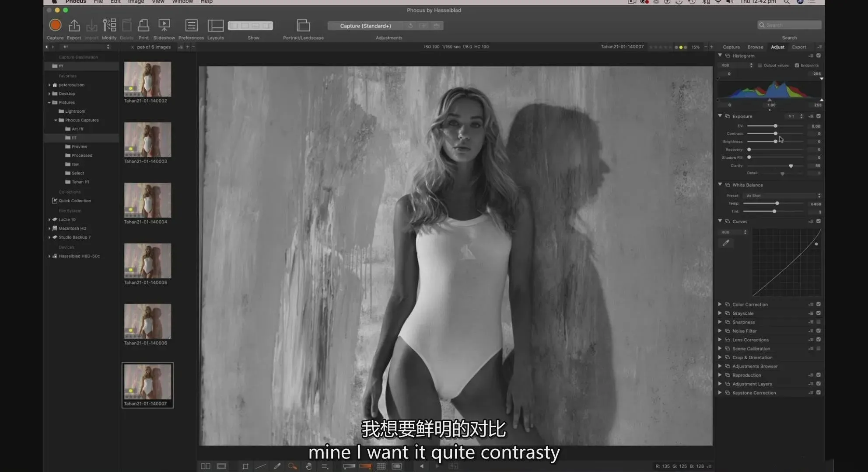868x472 pixels.
Task: Click the curves picker pencil icon
Action: point(726,243)
